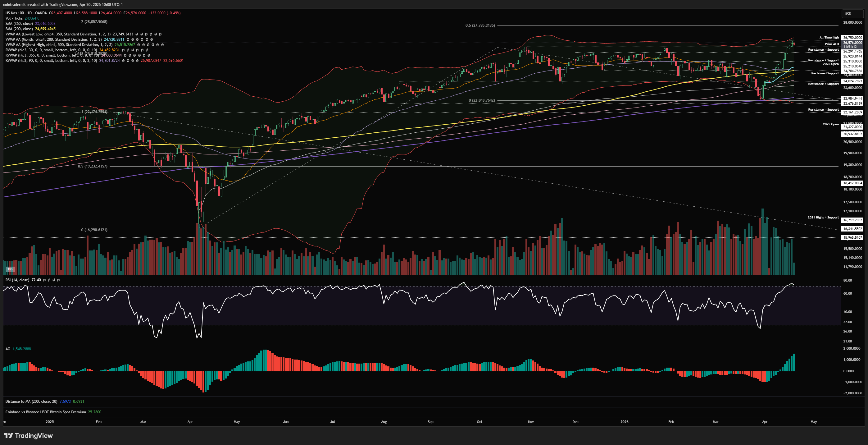Select the SMA (360, close) legend
The height and width of the screenshot is (445, 868).
click(19, 24)
